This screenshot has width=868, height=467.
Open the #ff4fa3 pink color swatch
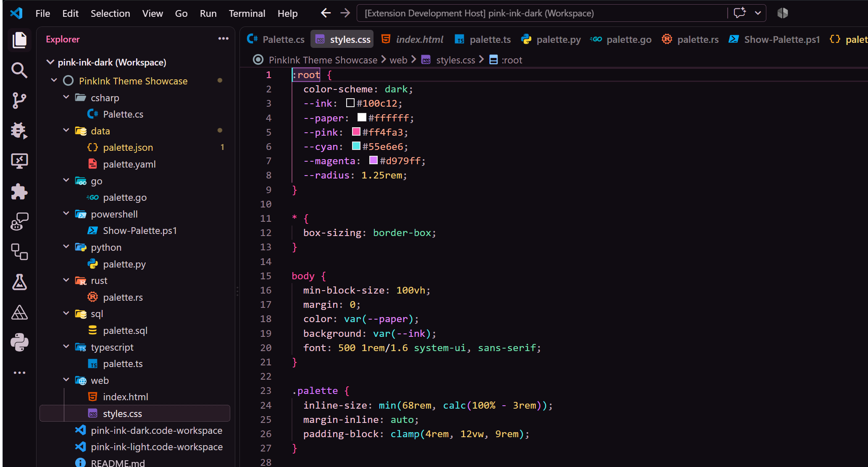click(356, 132)
